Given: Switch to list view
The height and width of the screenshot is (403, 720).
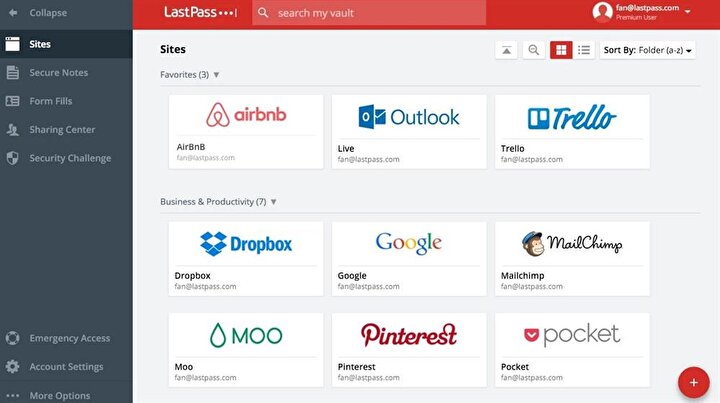Looking at the screenshot, I should pos(584,50).
